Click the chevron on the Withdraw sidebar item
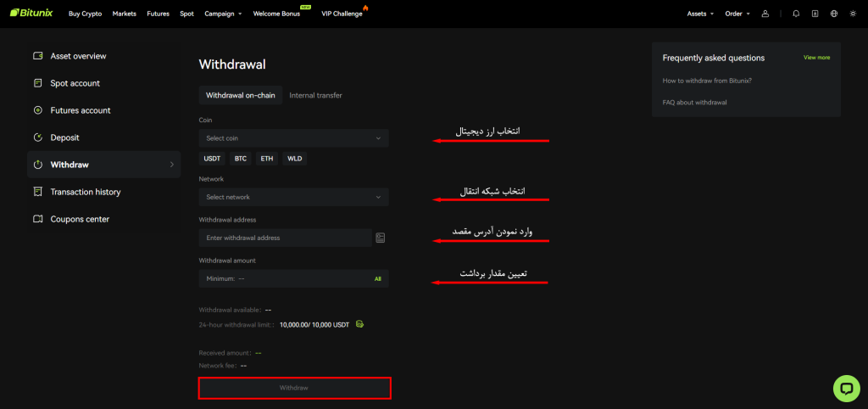The height and width of the screenshot is (409, 868). click(x=171, y=165)
